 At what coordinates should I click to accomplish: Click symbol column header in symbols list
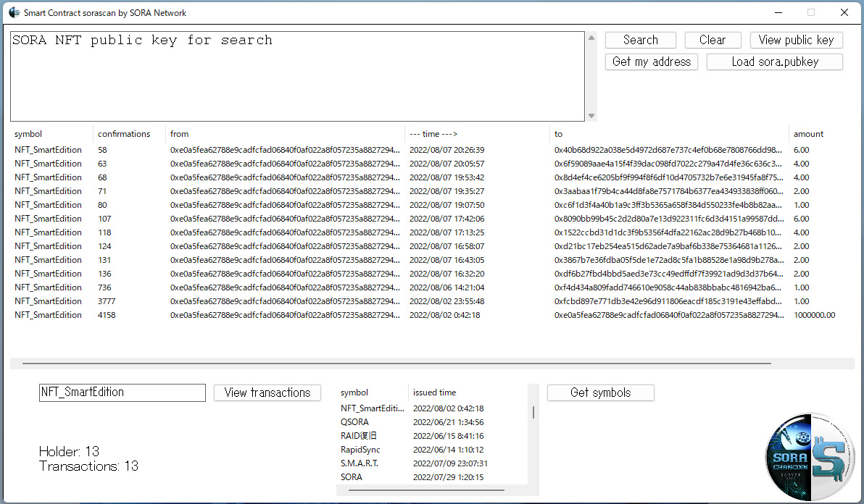click(x=373, y=392)
